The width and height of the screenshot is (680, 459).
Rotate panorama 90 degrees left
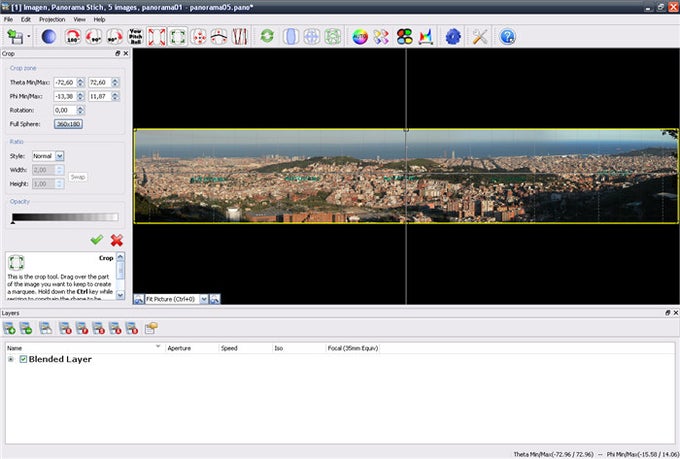[x=93, y=36]
